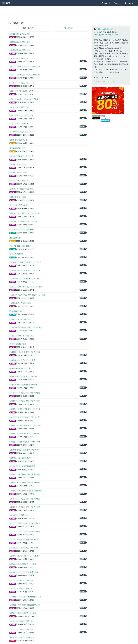Image resolution: width=138 pixels, height=644 pixels.
Task: Open the C107 ナカノカイワイ お疲れ様本 post
Action: pos(21,229)
